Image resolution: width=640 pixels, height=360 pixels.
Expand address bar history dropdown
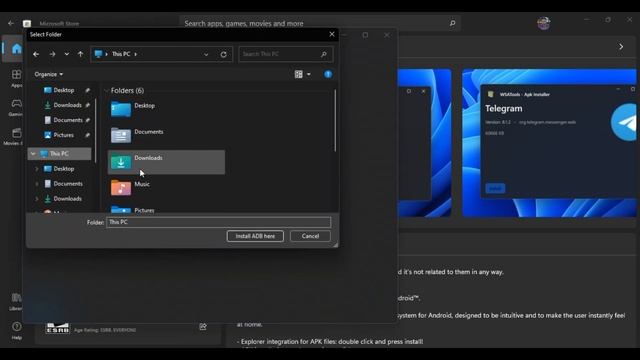click(206, 54)
